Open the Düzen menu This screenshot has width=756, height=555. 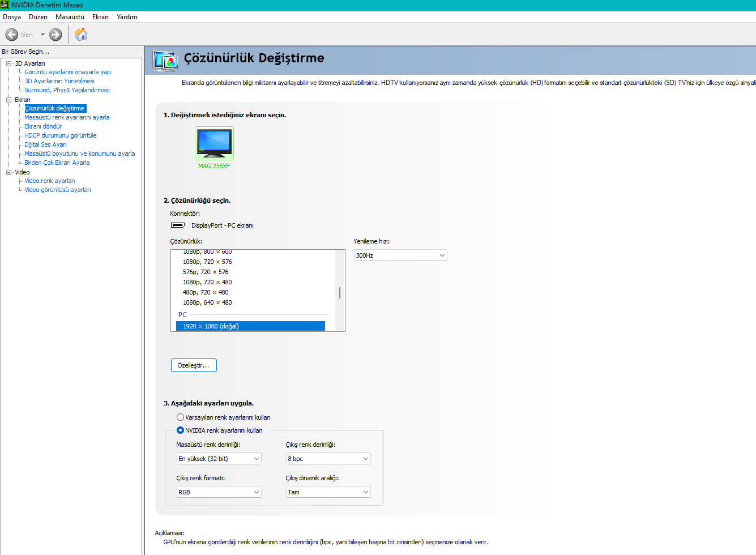click(39, 17)
